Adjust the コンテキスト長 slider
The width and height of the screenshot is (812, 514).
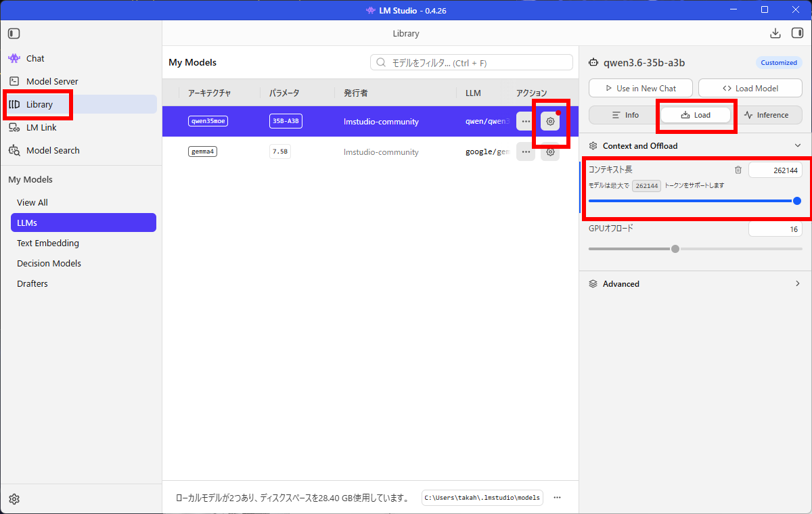coord(695,201)
